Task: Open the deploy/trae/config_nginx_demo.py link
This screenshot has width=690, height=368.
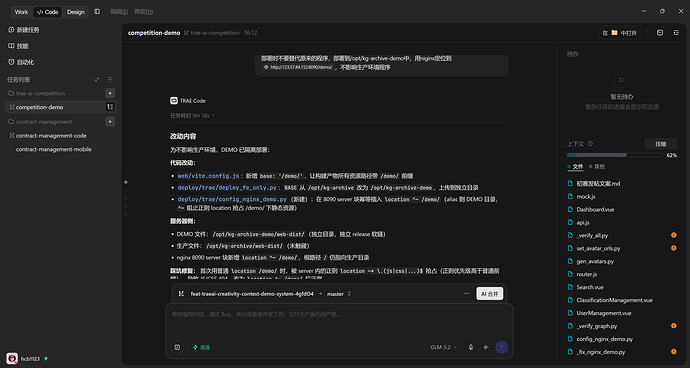Action: [x=232, y=199]
